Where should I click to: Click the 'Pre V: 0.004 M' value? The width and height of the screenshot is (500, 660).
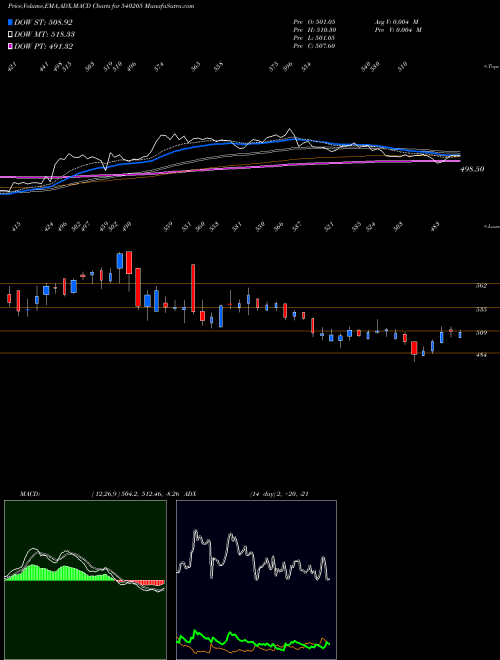398,30
